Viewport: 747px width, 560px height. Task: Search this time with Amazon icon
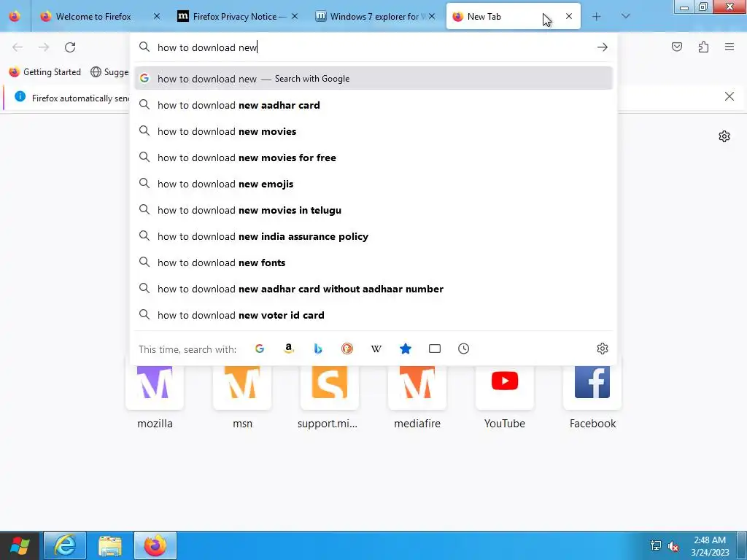[x=289, y=349]
